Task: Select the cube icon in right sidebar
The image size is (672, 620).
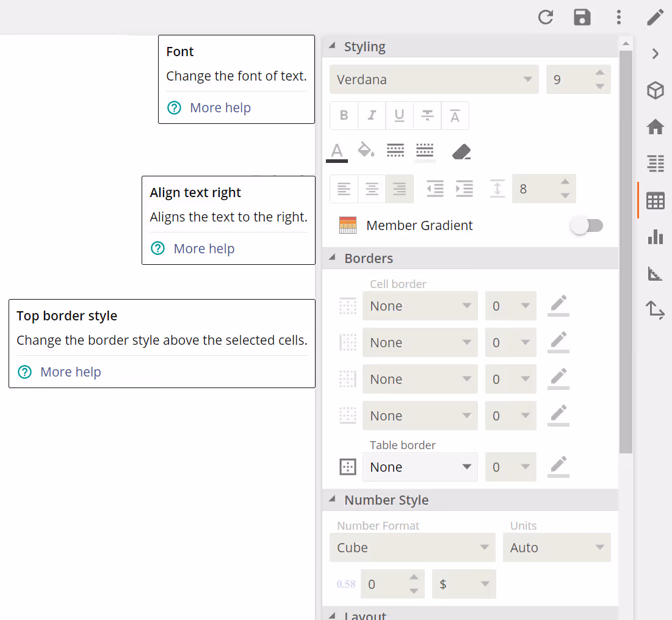Action: pyautogui.click(x=655, y=90)
